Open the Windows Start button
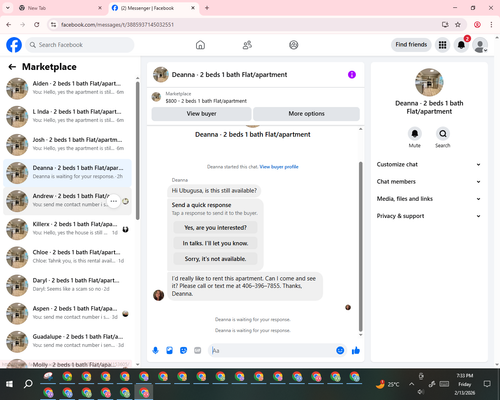 9,384
